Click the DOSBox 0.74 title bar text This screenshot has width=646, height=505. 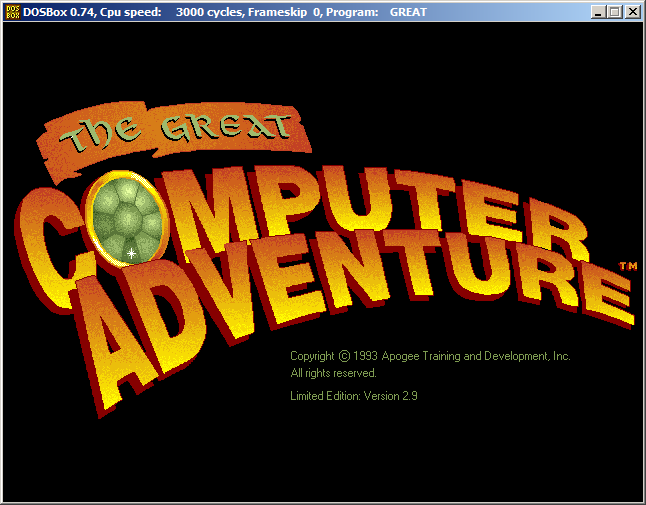(x=225, y=12)
